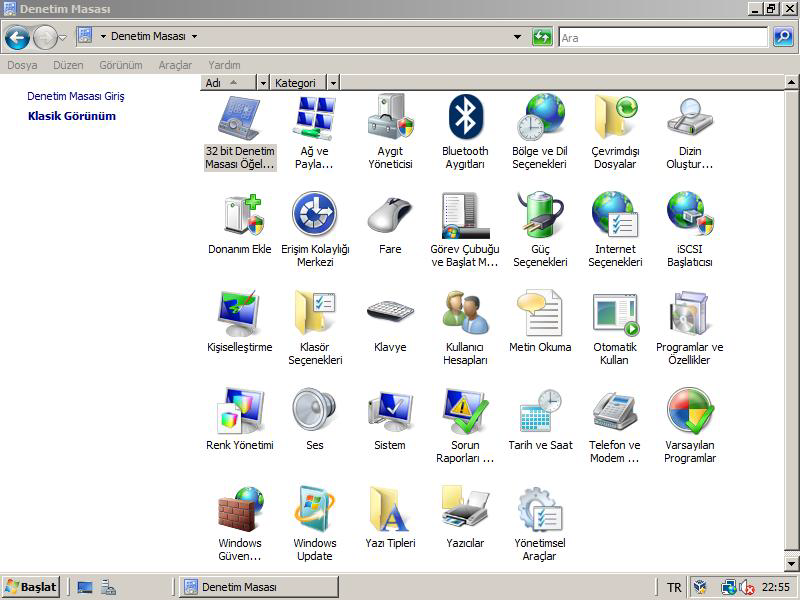Open the Güç Seçenekleri battery icon
Screen dimensions: 800x600
(x=540, y=215)
